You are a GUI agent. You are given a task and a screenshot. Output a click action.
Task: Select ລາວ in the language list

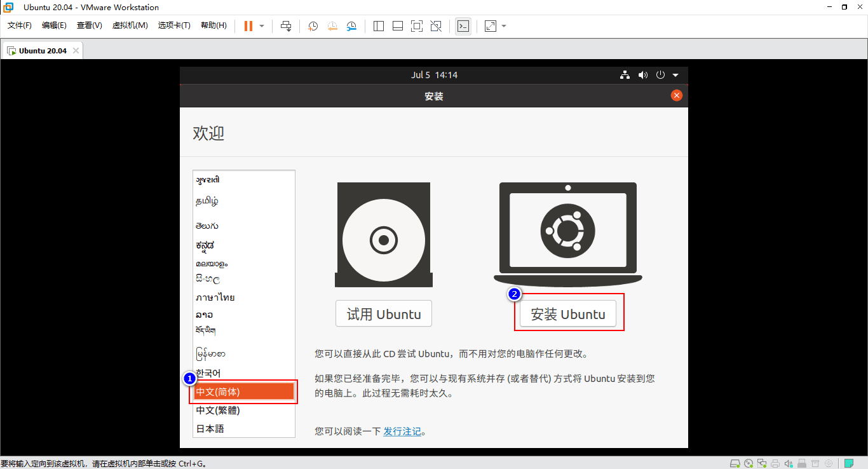click(244, 315)
